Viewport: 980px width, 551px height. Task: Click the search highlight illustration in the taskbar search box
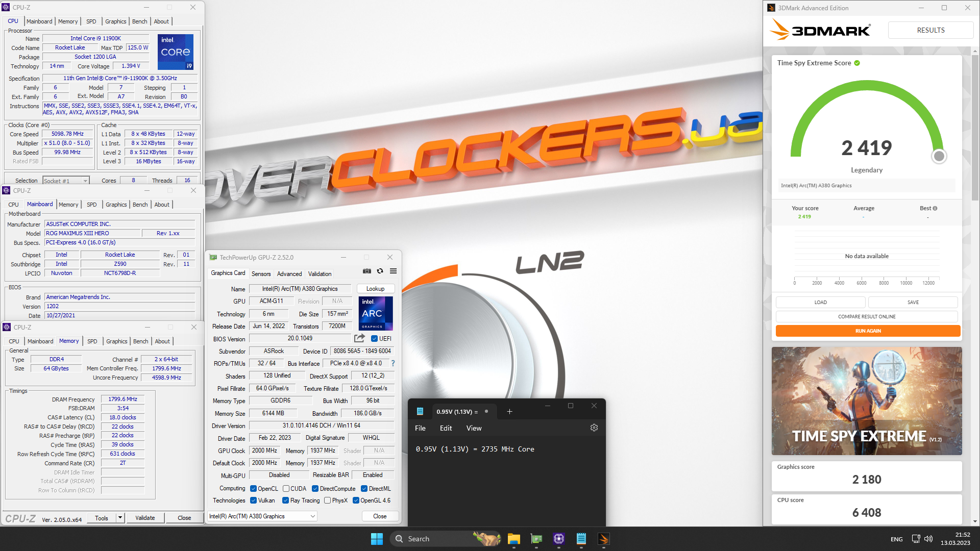487,538
